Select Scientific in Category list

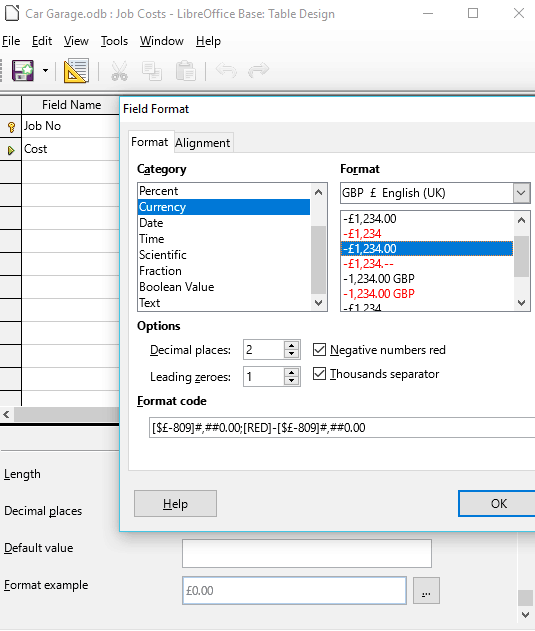[x=224, y=255]
